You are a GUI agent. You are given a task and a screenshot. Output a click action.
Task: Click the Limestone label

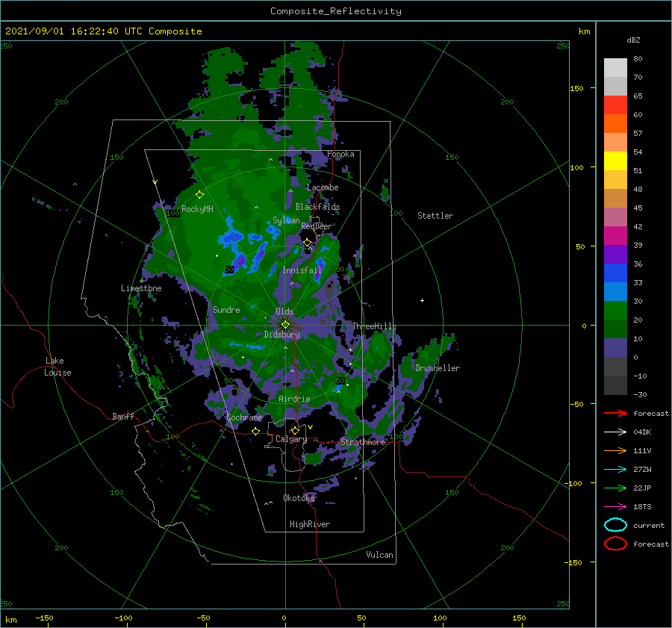click(x=141, y=288)
